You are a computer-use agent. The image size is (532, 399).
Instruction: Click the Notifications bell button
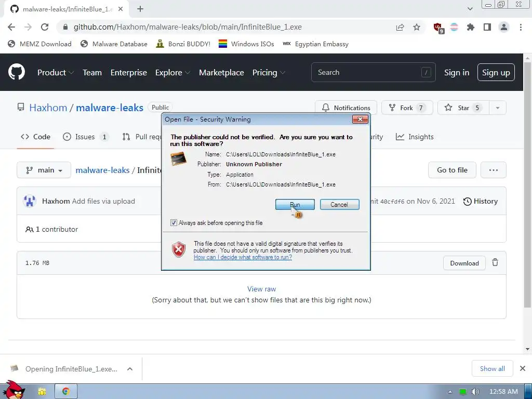click(345, 108)
